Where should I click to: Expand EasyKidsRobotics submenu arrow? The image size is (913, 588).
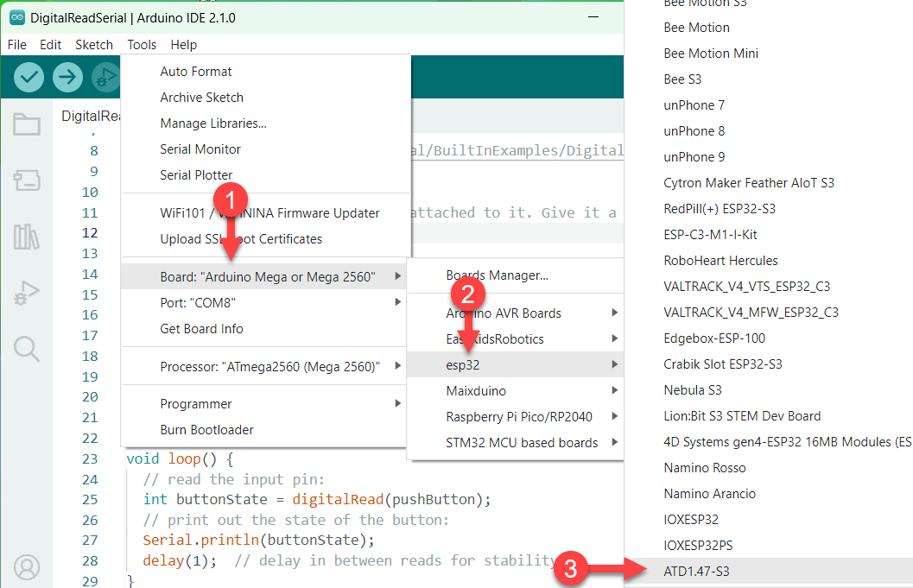point(614,338)
